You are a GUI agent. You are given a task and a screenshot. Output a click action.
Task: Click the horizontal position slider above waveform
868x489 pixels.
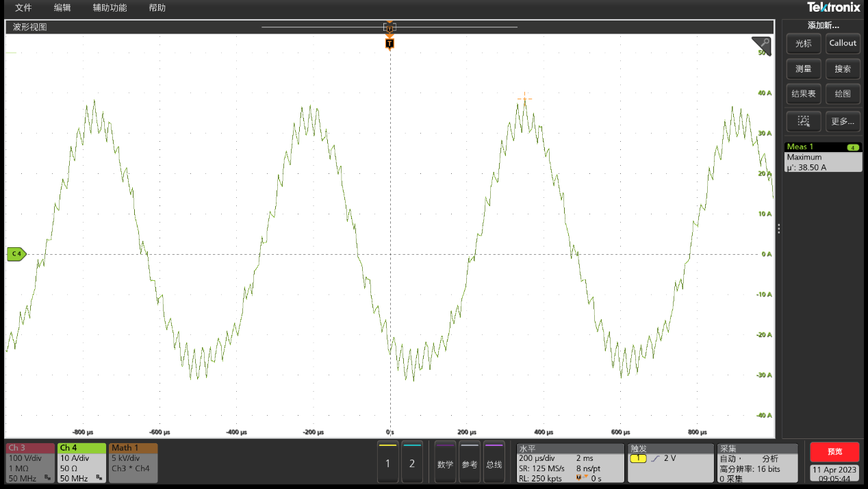point(390,27)
